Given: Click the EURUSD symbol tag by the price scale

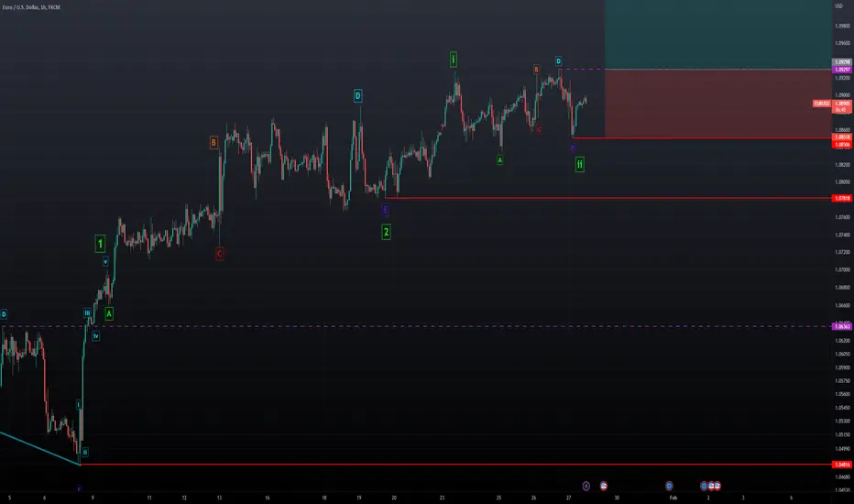Looking at the screenshot, I should [x=821, y=104].
